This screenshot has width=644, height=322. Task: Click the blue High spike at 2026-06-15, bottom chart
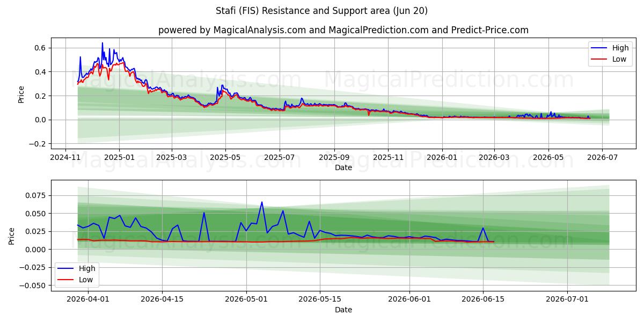pyautogui.click(x=483, y=228)
